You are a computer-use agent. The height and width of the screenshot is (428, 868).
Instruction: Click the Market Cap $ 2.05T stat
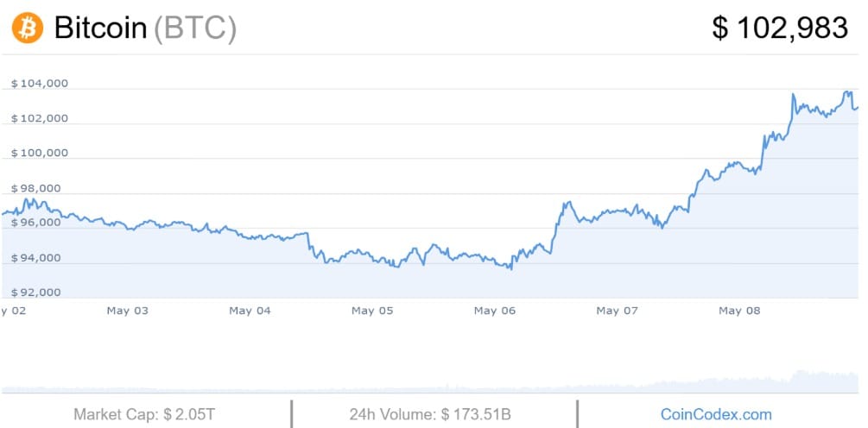click(144, 414)
